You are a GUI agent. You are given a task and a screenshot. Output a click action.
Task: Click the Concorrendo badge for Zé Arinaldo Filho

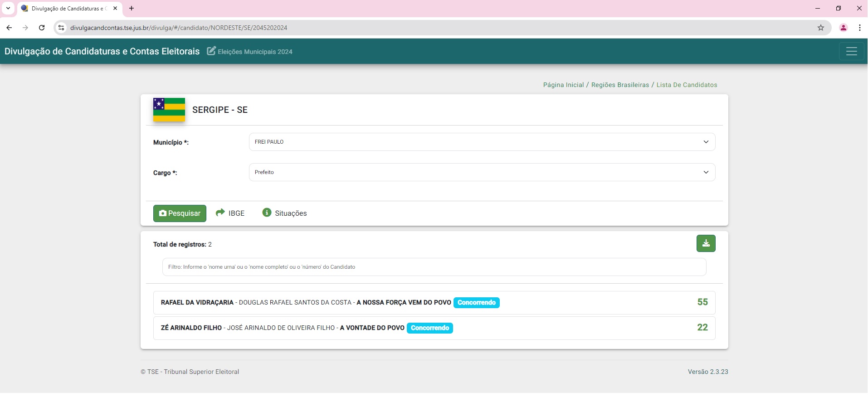(430, 328)
